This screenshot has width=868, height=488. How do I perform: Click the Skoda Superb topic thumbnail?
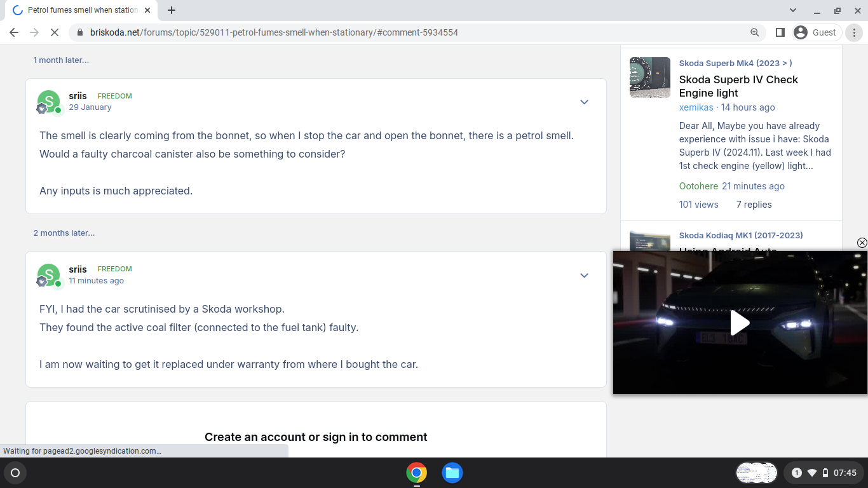coord(649,78)
